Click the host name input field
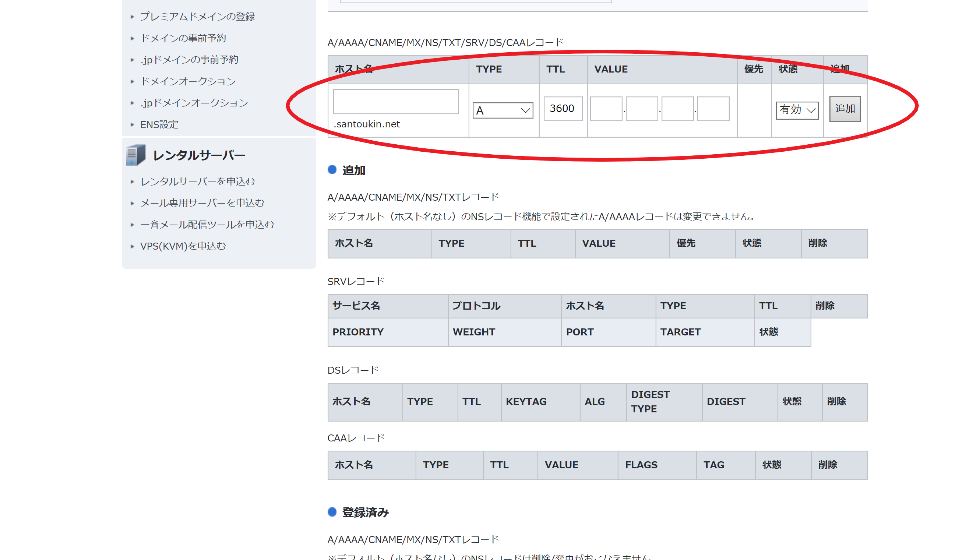Image resolution: width=980 pixels, height=560 pixels. [396, 102]
